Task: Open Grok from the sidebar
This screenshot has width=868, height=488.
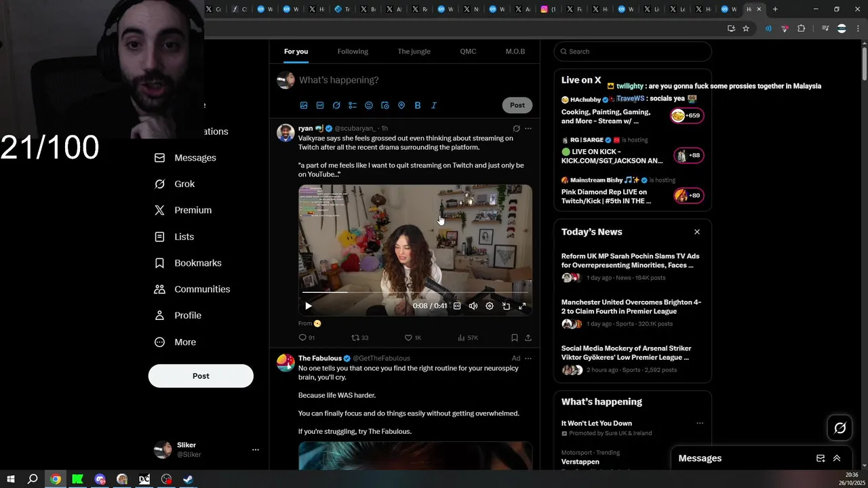Action: (x=175, y=184)
